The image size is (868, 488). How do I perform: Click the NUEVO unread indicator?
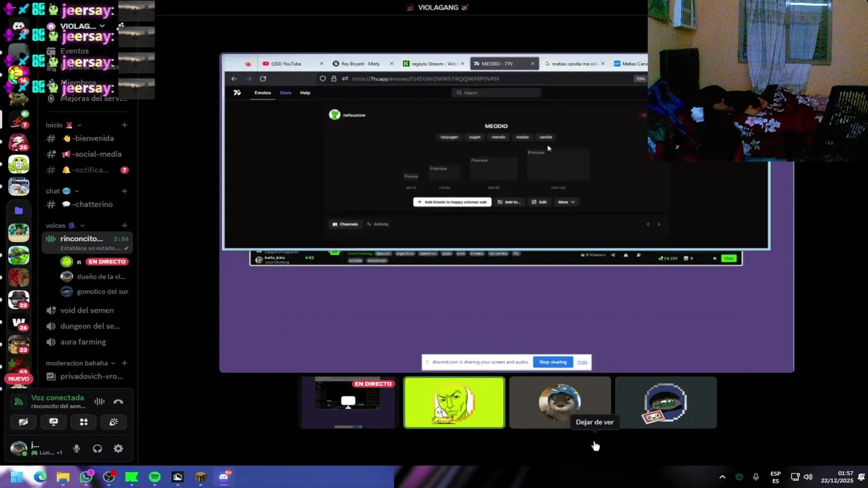click(18, 379)
